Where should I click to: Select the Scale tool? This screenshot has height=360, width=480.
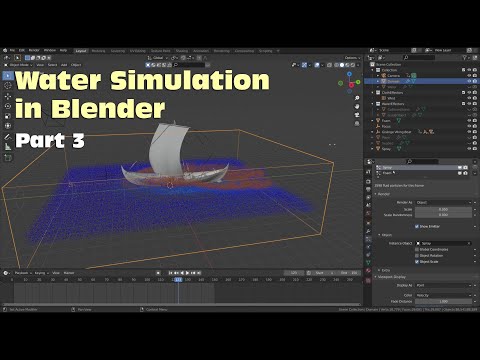8,116
